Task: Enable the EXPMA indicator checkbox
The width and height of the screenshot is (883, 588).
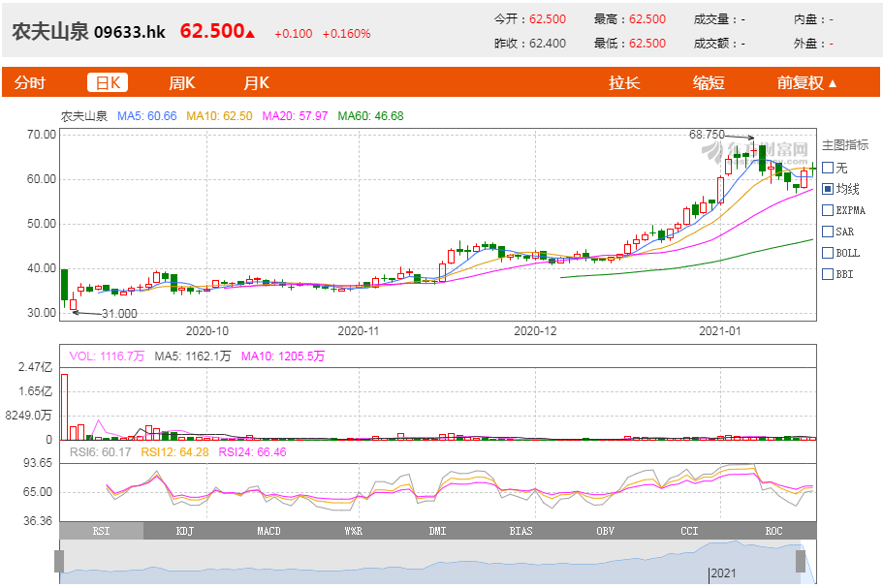Action: (x=828, y=210)
